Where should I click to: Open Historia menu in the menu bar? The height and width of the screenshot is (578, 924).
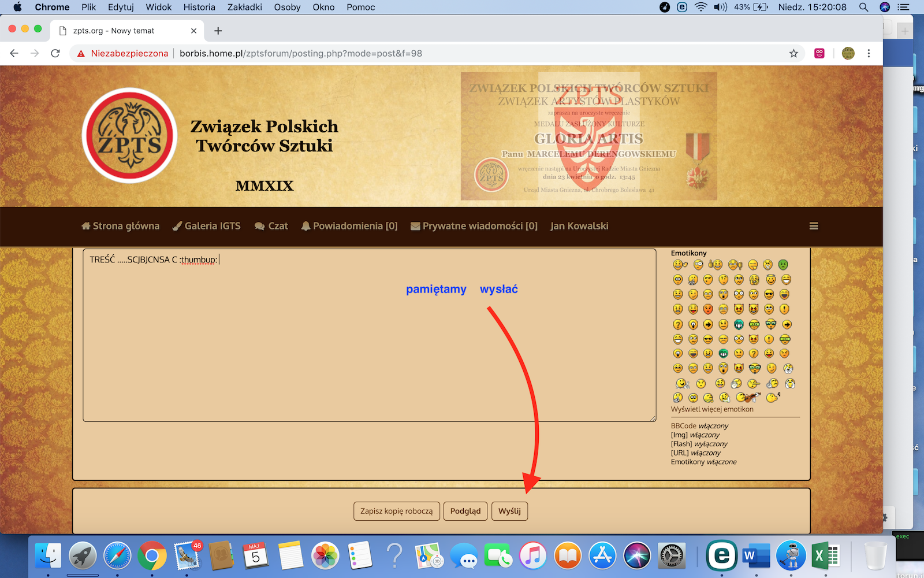(199, 7)
